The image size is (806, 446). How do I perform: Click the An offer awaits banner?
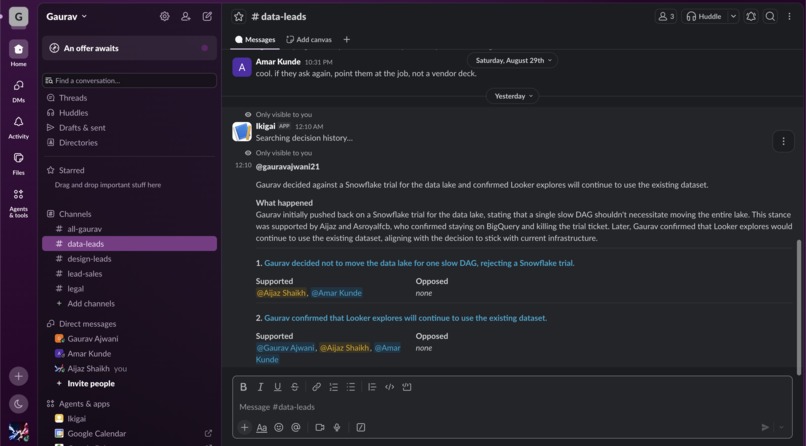pos(130,48)
